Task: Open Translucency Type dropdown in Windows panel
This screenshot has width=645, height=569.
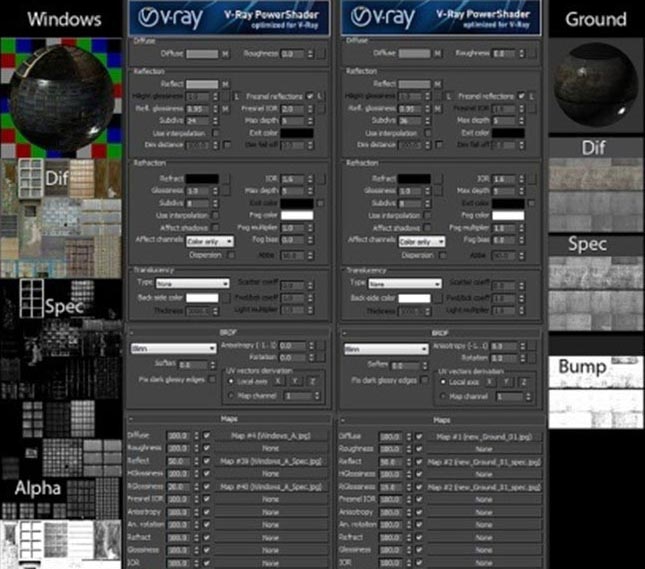Action: (x=193, y=283)
